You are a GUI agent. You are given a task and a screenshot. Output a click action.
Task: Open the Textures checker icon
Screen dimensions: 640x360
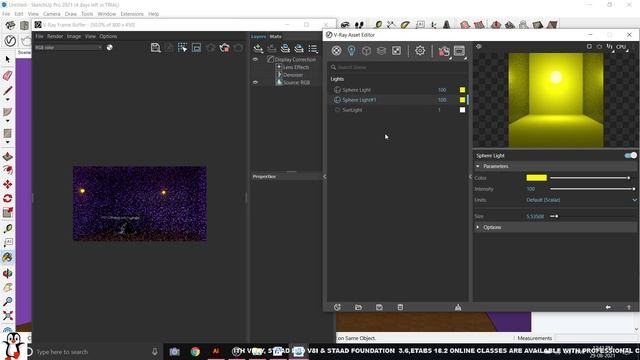click(396, 51)
